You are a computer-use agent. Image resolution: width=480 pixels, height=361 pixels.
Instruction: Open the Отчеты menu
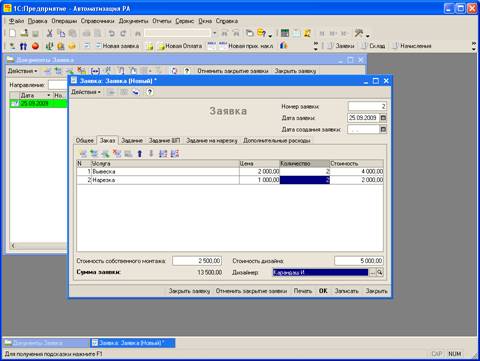[162, 21]
